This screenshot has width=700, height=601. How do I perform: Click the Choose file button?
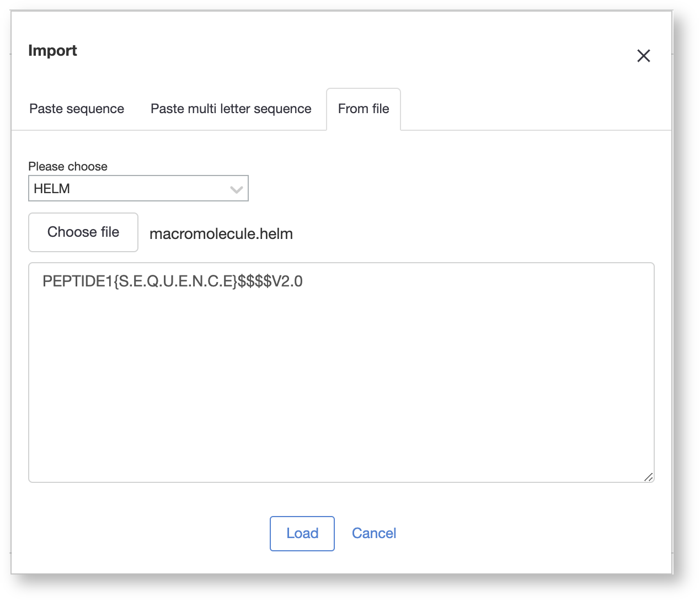click(x=83, y=232)
